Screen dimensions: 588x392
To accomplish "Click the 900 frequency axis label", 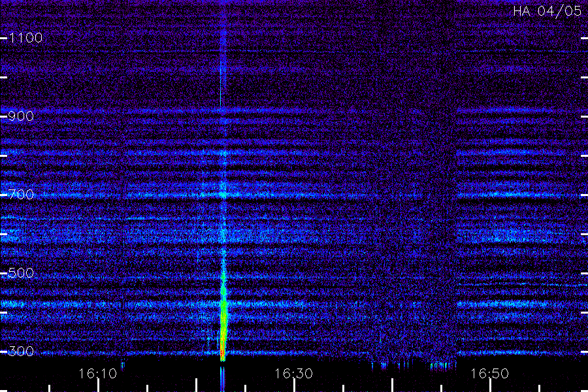I will point(21,116).
